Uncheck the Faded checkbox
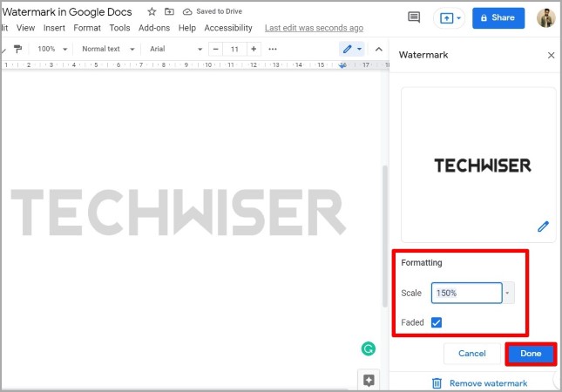 [437, 322]
